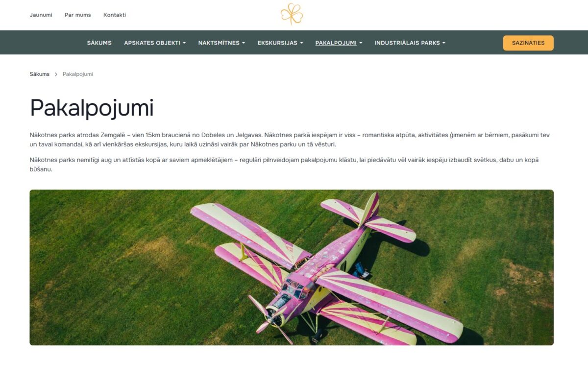Click the Sazināties button
588x382 pixels.
pyautogui.click(x=528, y=43)
